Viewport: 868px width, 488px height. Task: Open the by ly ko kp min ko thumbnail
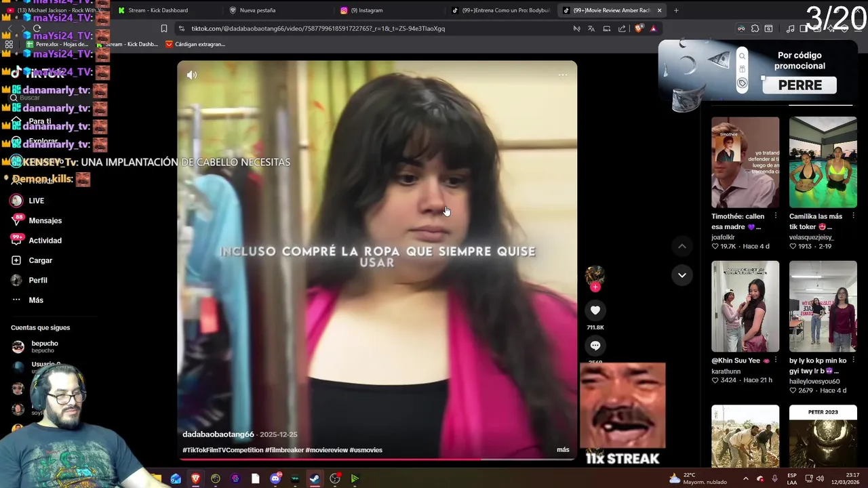[823, 306]
